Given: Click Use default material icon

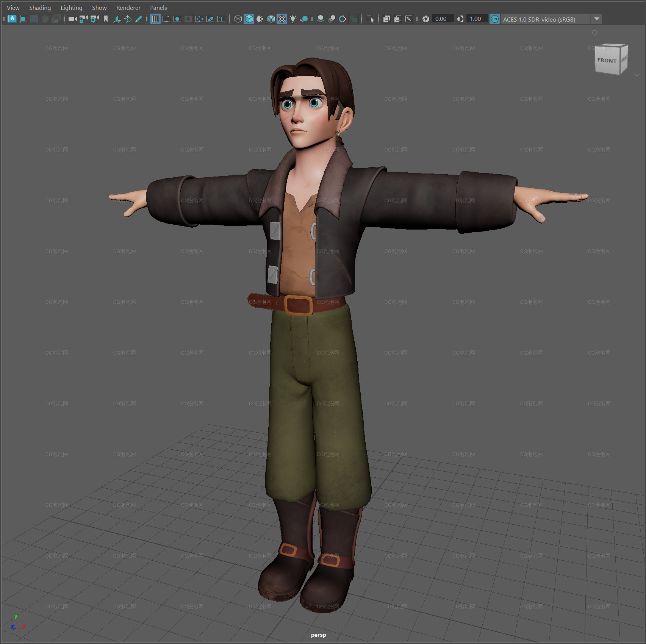Looking at the screenshot, I should click(260, 19).
